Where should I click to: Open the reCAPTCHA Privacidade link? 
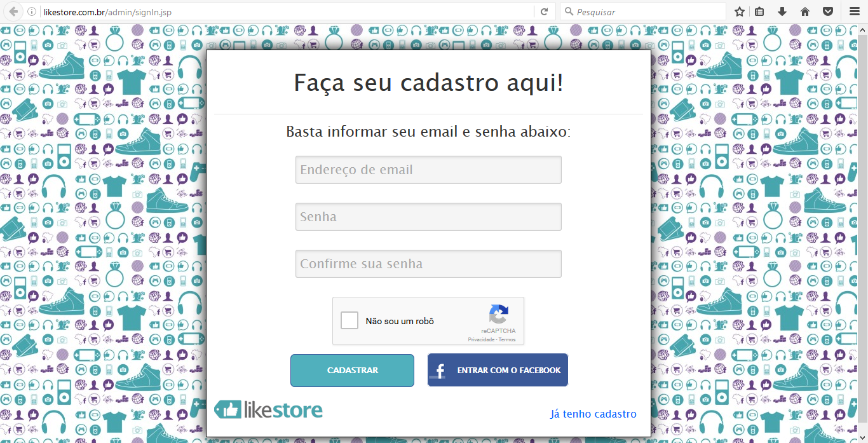point(482,339)
